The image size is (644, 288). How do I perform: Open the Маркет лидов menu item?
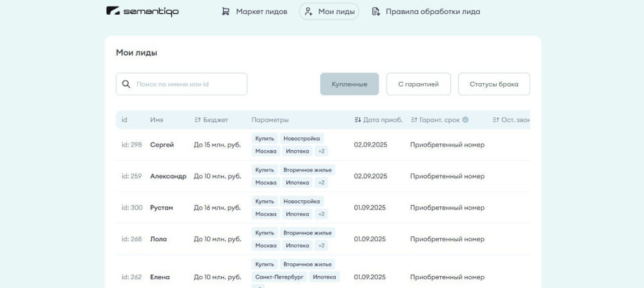254,11
